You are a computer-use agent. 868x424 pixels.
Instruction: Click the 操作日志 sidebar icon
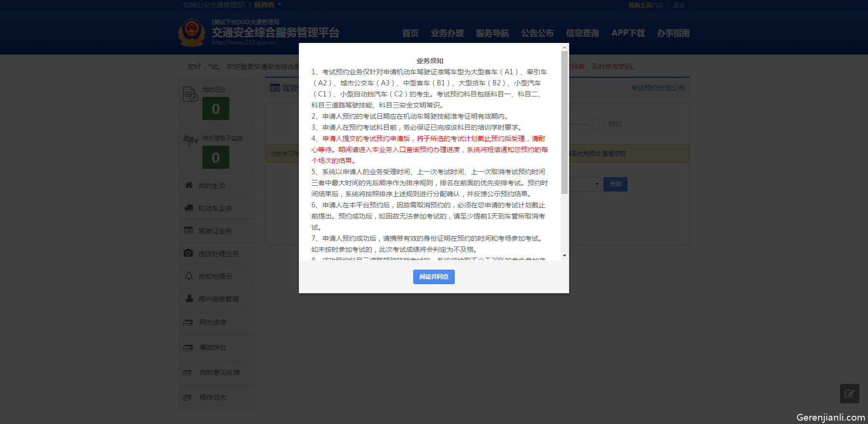pos(187,397)
